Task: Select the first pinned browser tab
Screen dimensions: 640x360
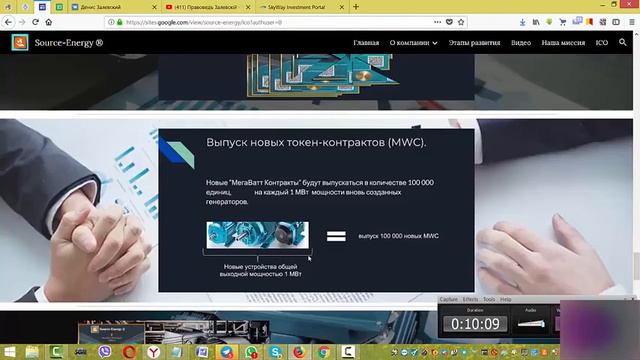Action: point(8,7)
